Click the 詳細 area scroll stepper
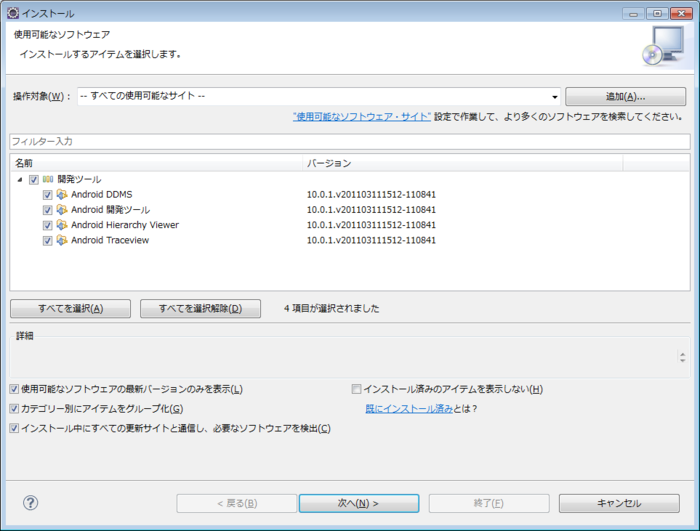The height and width of the screenshot is (531, 700). coord(682,357)
